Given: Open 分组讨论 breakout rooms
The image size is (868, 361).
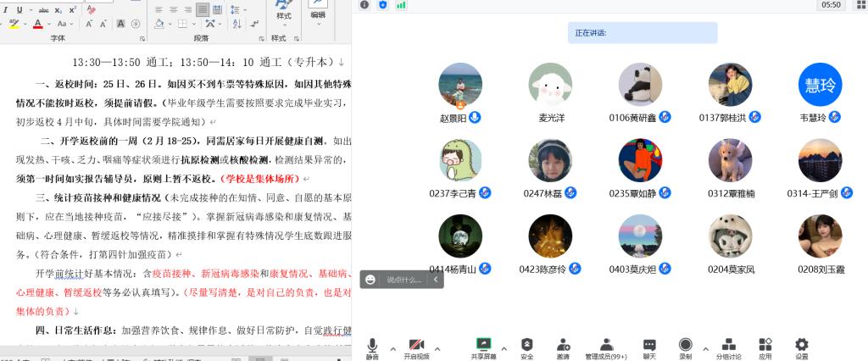Looking at the screenshot, I should pyautogui.click(x=728, y=347).
